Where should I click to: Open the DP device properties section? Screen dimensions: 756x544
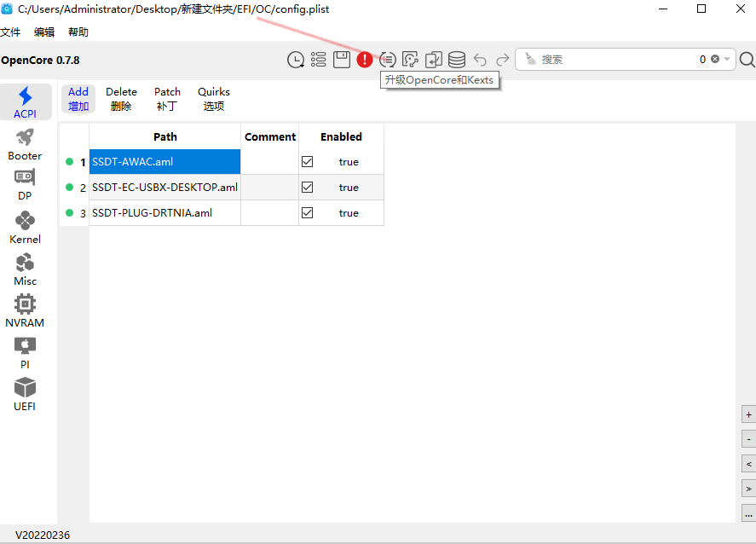pos(25,185)
